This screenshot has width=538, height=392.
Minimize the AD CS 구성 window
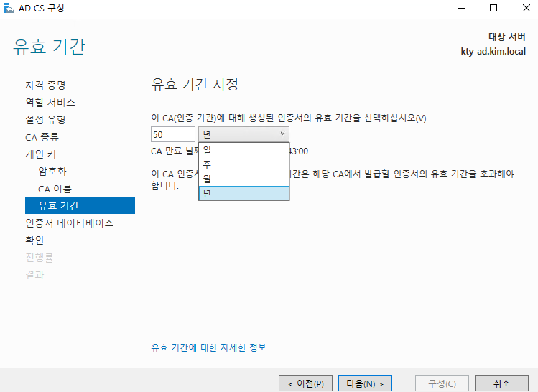click(x=461, y=8)
